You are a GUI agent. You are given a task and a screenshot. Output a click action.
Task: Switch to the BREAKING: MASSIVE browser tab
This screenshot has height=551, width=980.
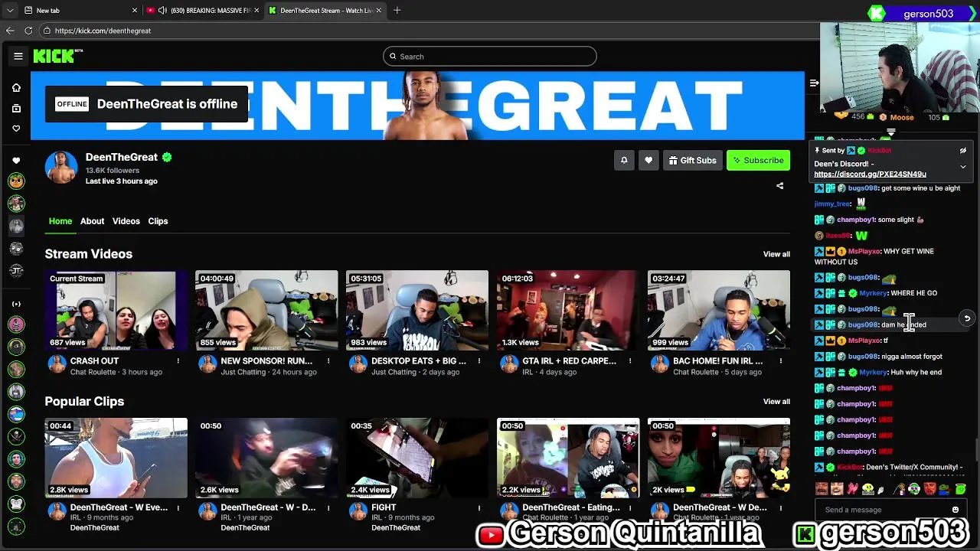203,11
